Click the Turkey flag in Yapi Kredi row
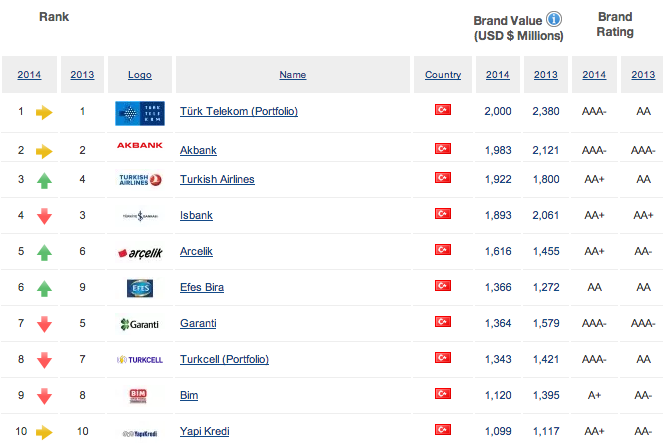This screenshot has height=448, width=663. pos(443,429)
